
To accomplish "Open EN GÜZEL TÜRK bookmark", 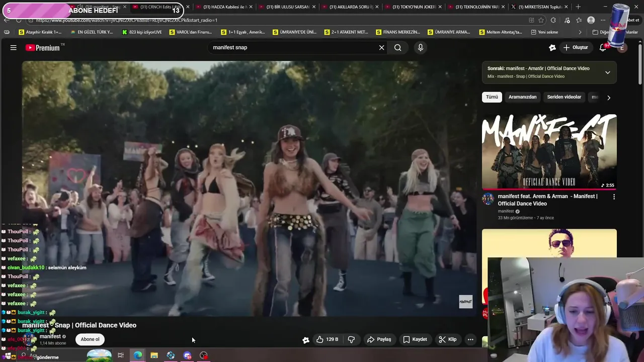I will (92, 32).
